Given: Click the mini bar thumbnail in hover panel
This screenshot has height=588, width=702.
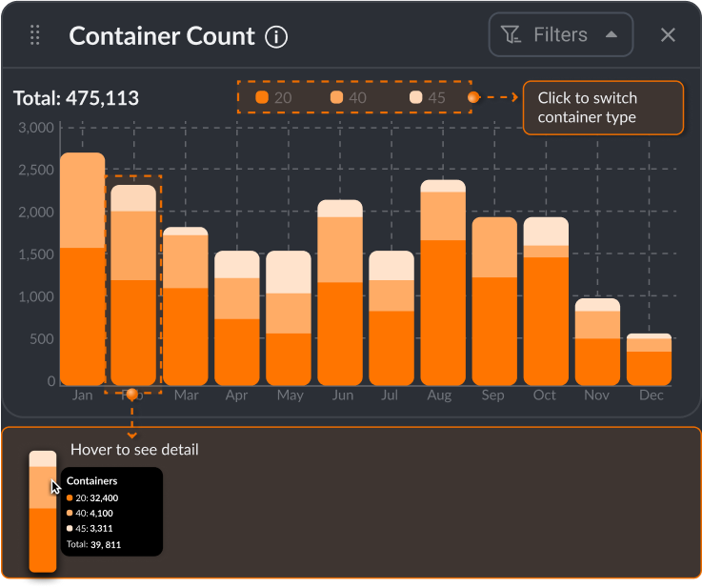Looking at the screenshot, I should 43,512.
